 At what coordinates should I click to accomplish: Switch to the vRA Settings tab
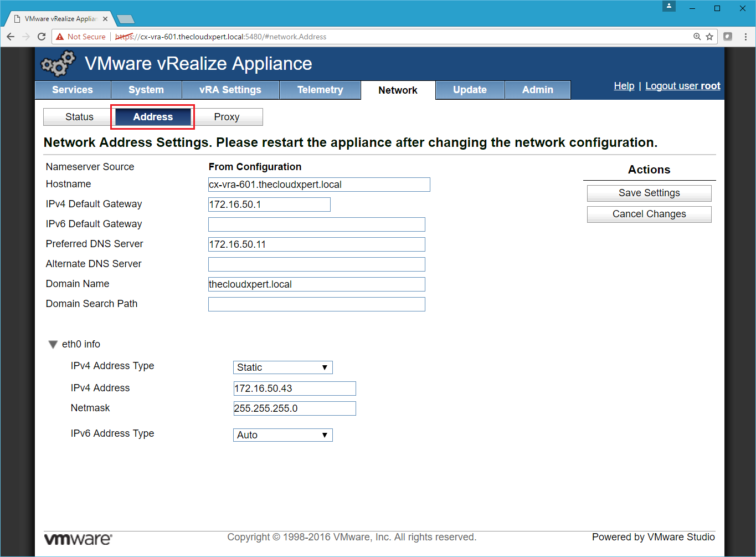230,90
